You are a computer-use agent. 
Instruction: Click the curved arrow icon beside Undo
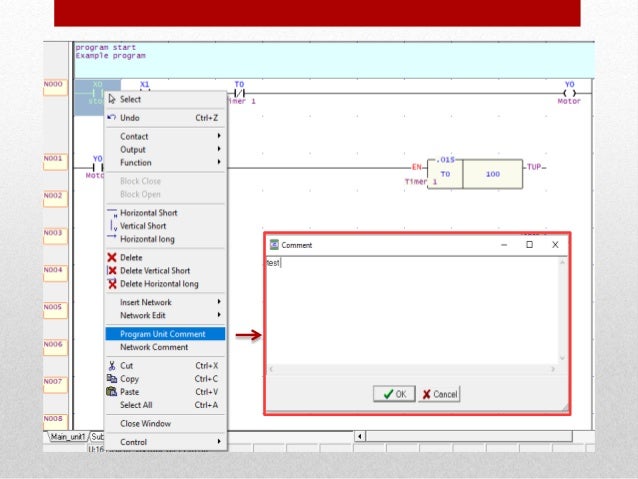[111, 117]
